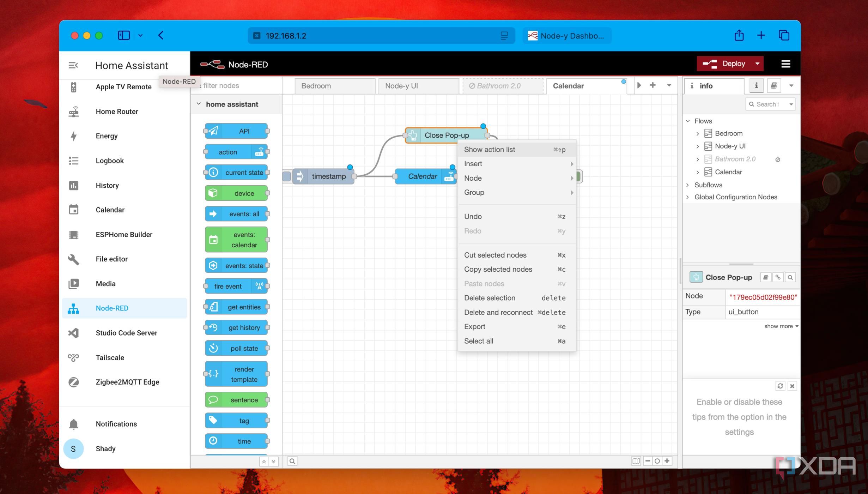Close the tips box with the x icon
Screen dimensions: 868x494
point(792,386)
